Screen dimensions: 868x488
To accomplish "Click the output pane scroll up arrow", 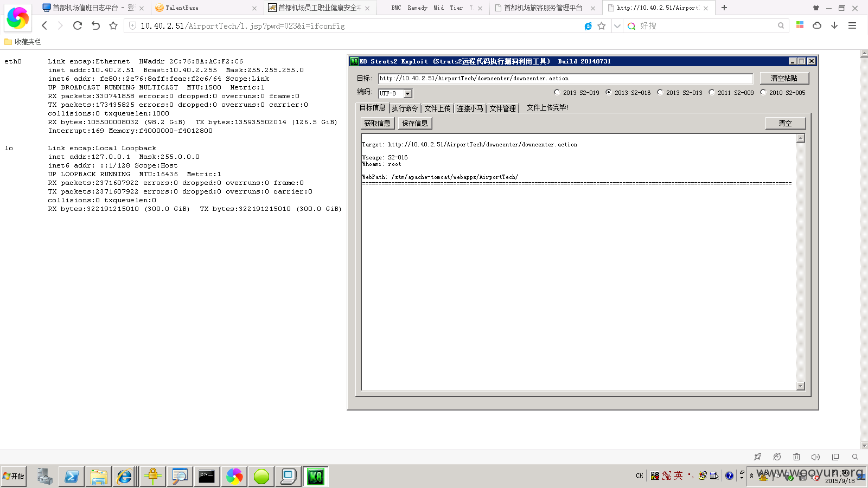I will point(801,138).
